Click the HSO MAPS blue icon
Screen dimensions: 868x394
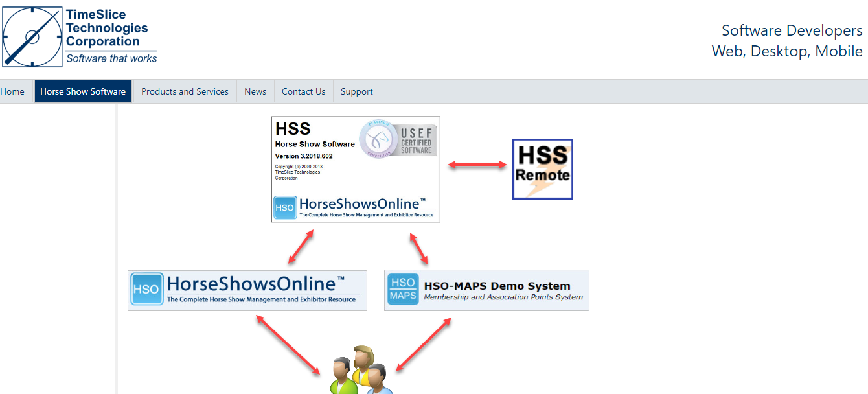coord(403,290)
